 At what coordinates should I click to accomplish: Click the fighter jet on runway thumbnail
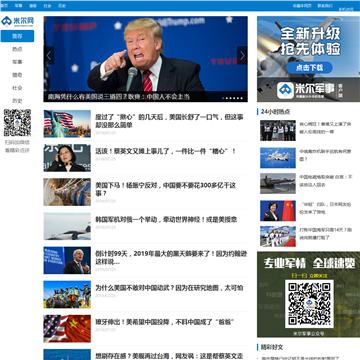[x=67, y=226]
